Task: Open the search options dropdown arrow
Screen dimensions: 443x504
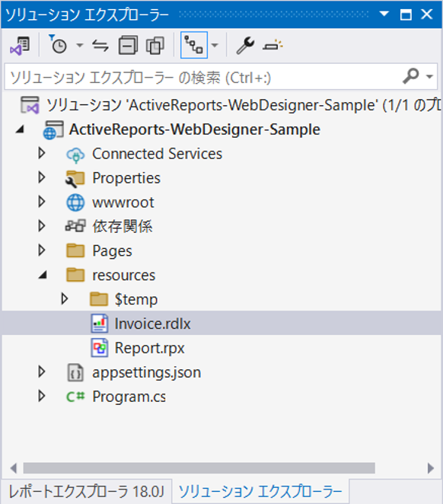Action: click(x=429, y=76)
